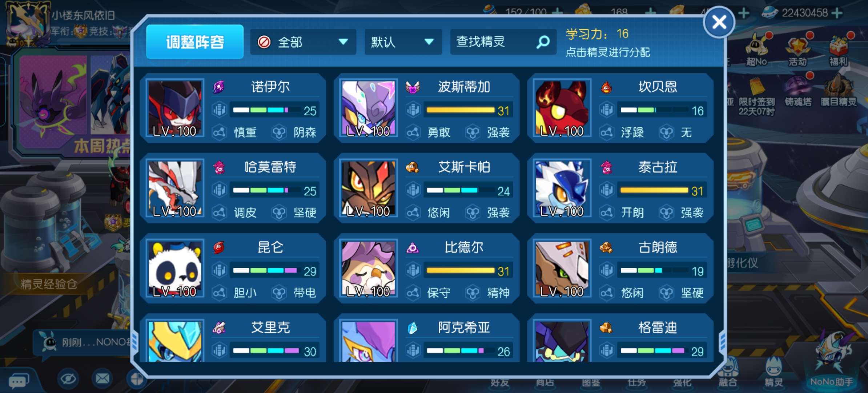Expand the 全部 filter dropdown

(x=303, y=42)
